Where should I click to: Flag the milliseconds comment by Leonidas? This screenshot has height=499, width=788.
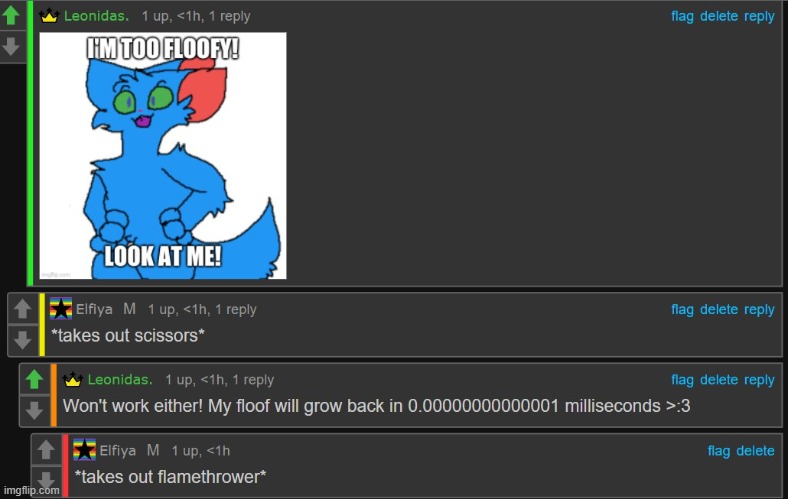pyautogui.click(x=682, y=380)
